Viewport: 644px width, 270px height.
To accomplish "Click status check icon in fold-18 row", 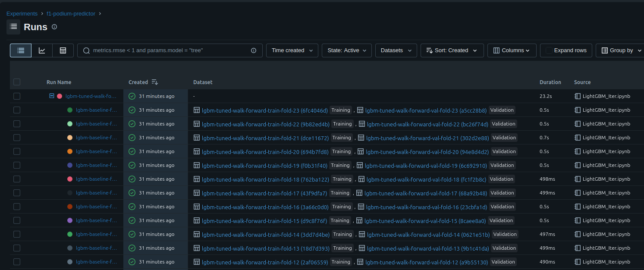I will pos(132,179).
